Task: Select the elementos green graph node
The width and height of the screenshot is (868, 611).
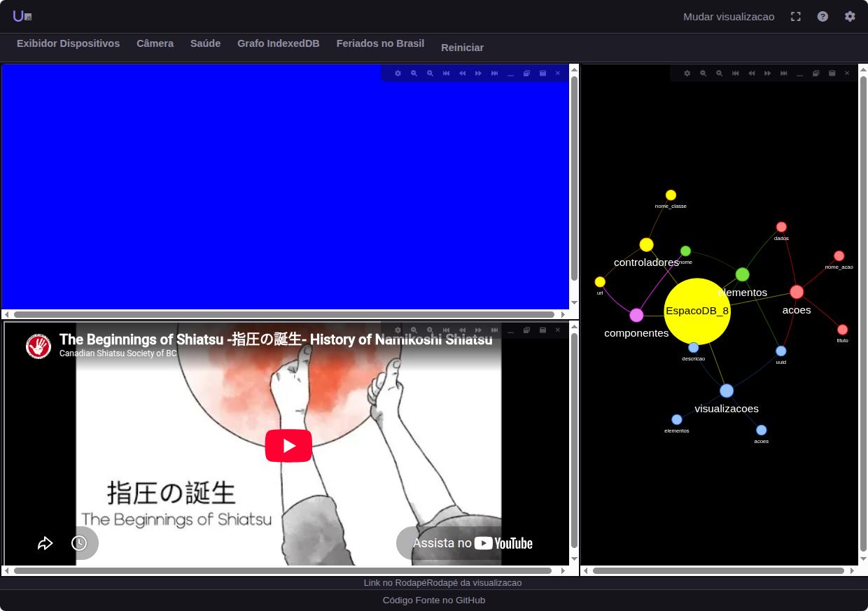Action: coord(742,274)
